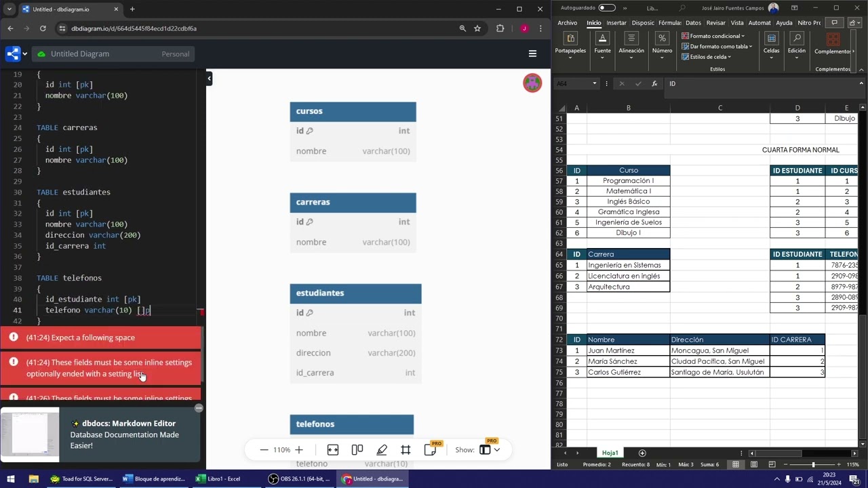The height and width of the screenshot is (488, 868).
Task: Select the Hoja1 sheet tab
Action: point(610,453)
